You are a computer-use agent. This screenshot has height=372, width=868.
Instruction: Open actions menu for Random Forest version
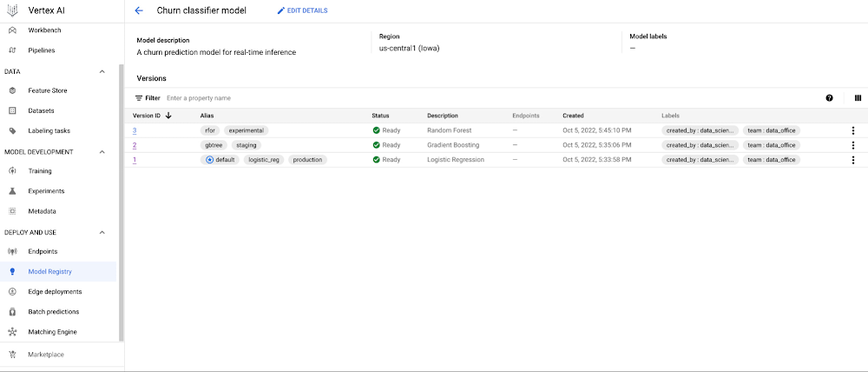(853, 130)
